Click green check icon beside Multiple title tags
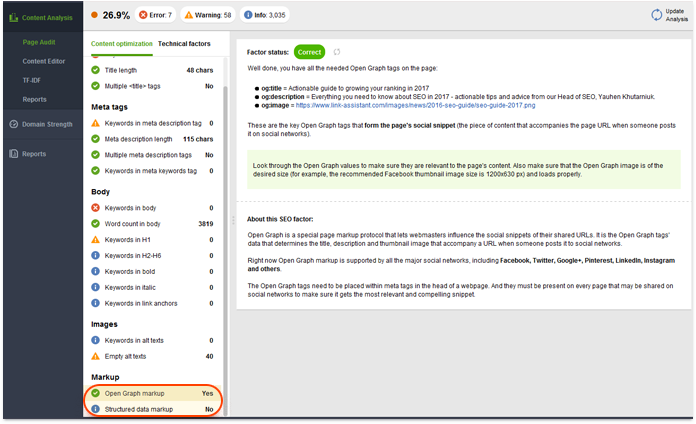Image resolution: width=696 pixels, height=424 pixels. click(x=95, y=86)
